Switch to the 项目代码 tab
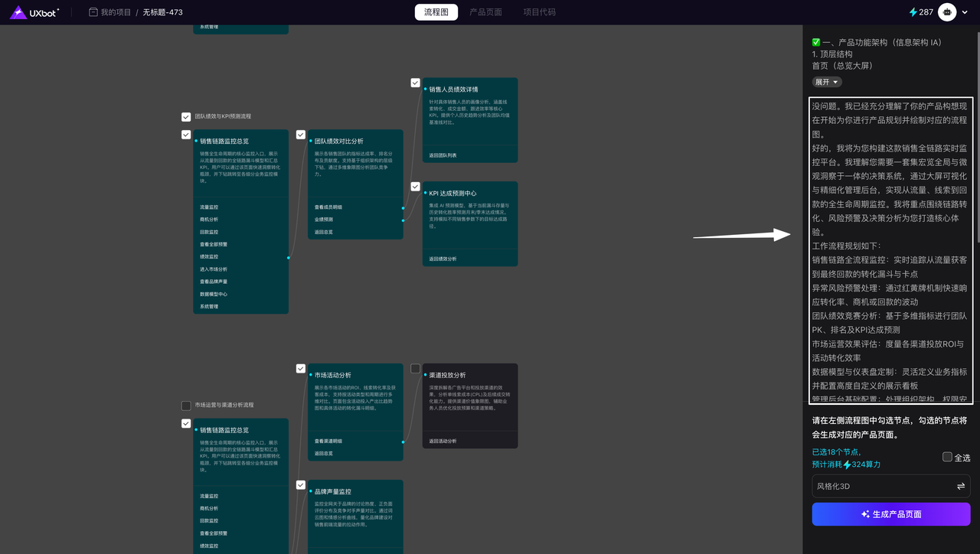Image resolution: width=980 pixels, height=554 pixels. [x=539, y=12]
